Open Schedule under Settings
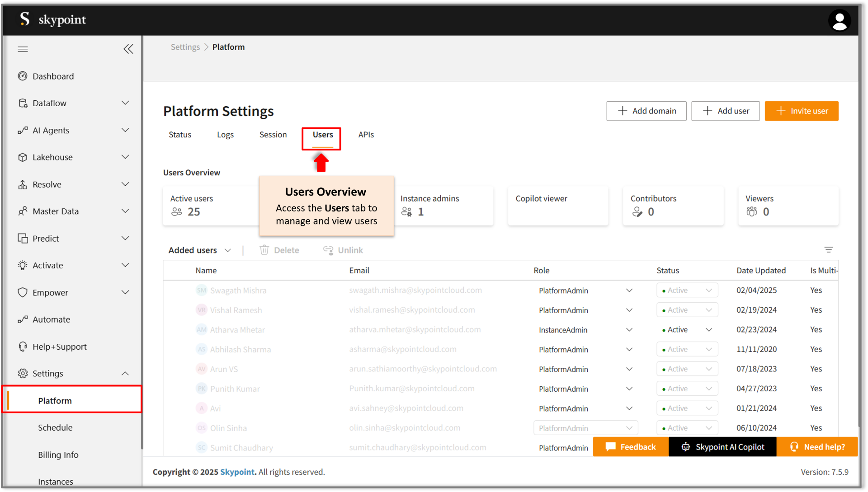This screenshot has width=868, height=492. coord(55,427)
